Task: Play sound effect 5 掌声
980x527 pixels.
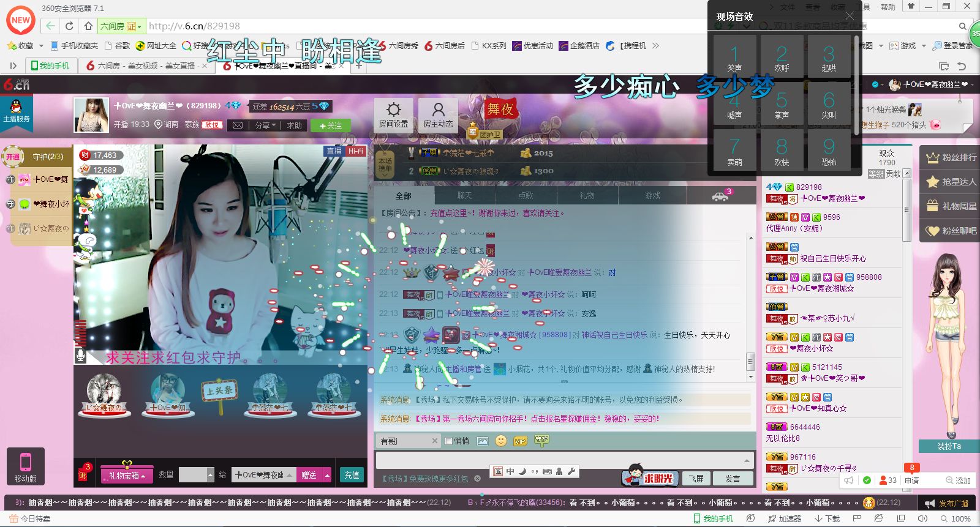Action: point(782,104)
